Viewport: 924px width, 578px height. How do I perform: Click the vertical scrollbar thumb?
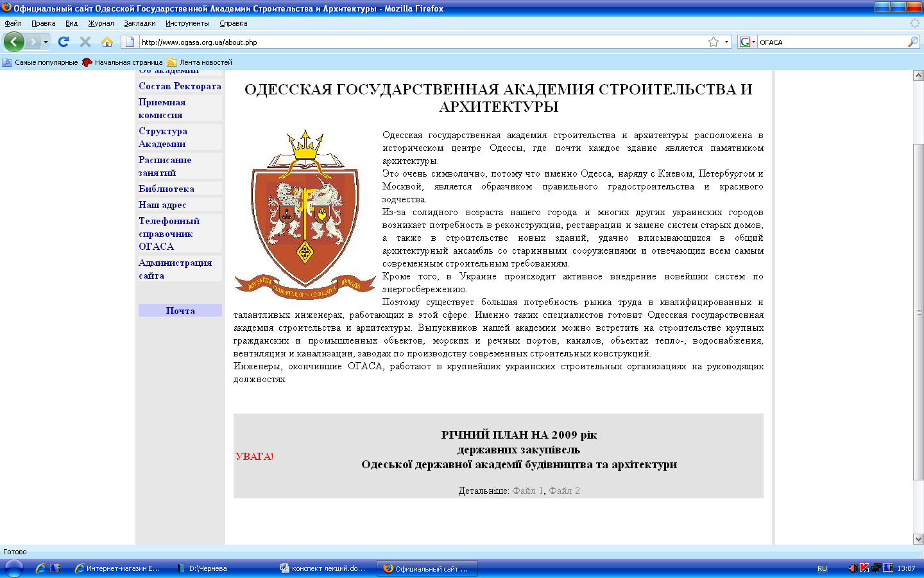[918, 312]
